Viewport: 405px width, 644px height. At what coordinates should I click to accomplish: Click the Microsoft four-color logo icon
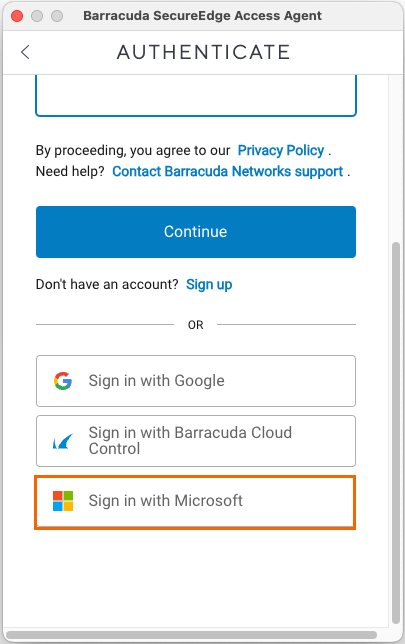click(x=63, y=501)
